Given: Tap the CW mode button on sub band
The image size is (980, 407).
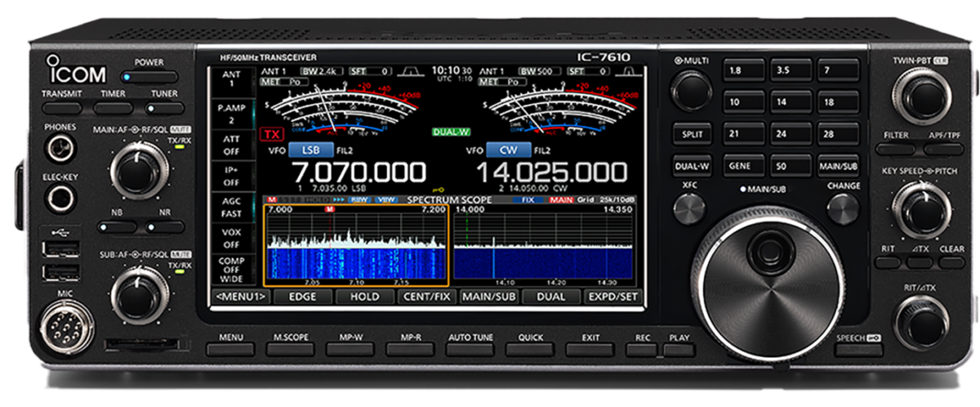Looking at the screenshot, I should [x=508, y=150].
